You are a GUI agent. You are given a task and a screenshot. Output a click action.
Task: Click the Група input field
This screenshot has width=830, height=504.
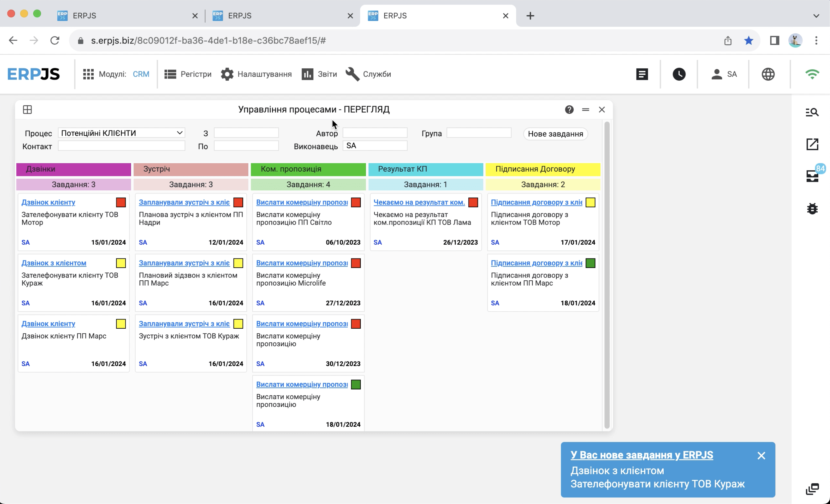pos(479,133)
